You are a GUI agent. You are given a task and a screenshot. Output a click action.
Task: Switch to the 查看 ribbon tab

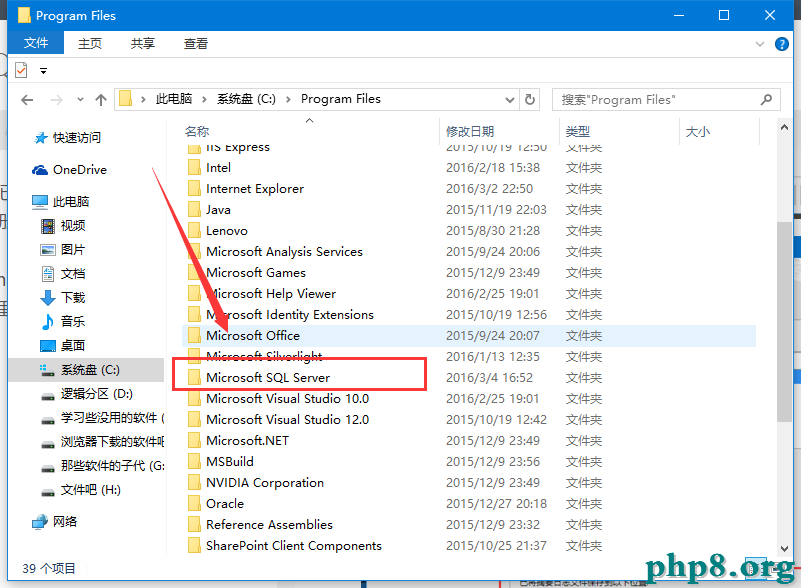tap(196, 43)
